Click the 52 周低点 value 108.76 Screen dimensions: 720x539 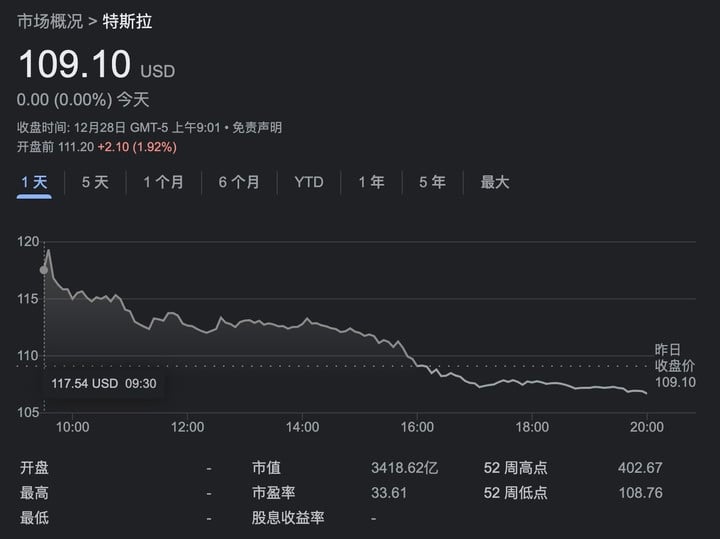[641, 493]
